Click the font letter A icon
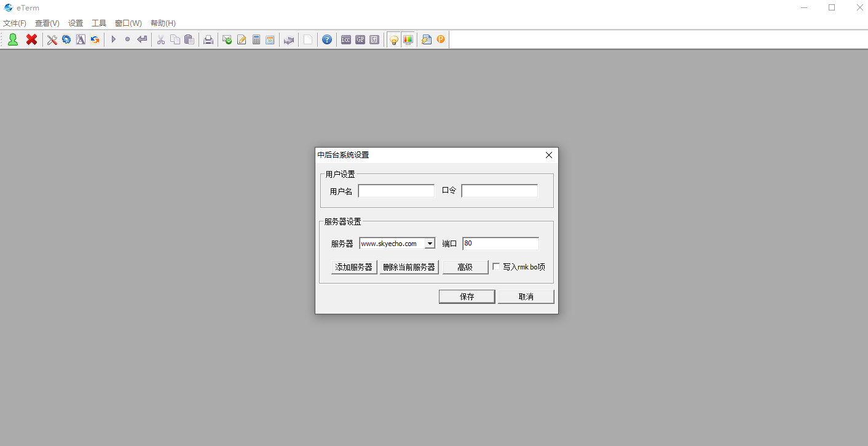 [x=81, y=39]
